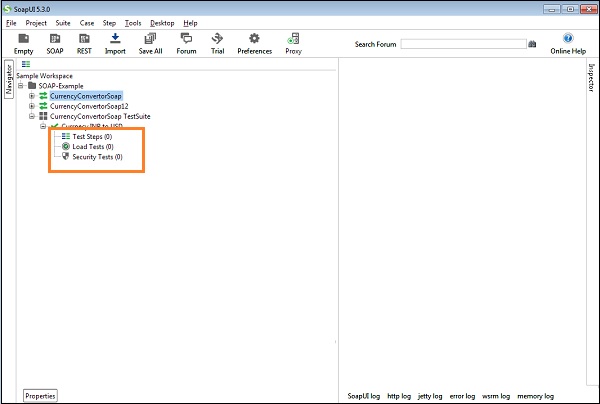Switch to the error log tab
Viewport: 600px width, 404px height.
click(462, 396)
